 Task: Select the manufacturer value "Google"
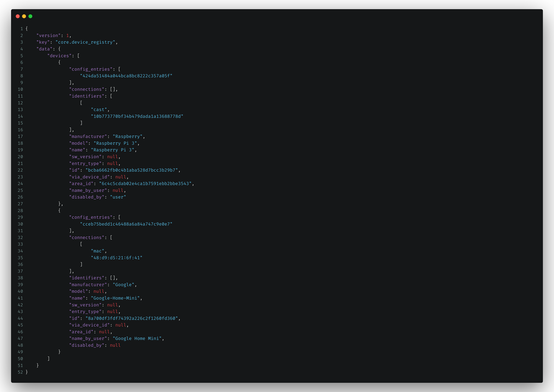point(123,285)
